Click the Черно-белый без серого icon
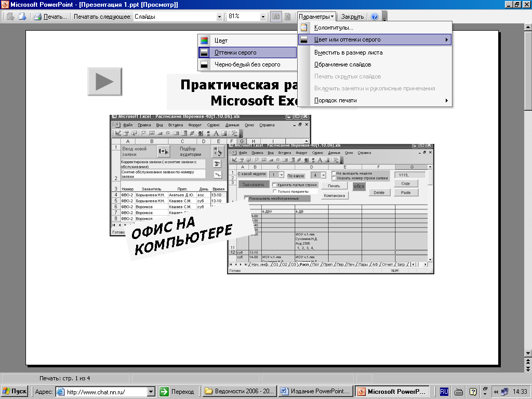The height and width of the screenshot is (399, 532). 204,64
